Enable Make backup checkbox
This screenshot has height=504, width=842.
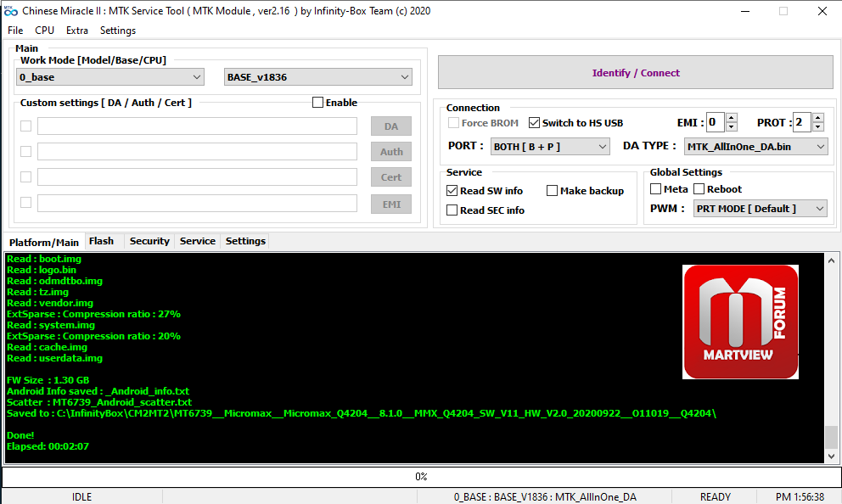coord(552,191)
